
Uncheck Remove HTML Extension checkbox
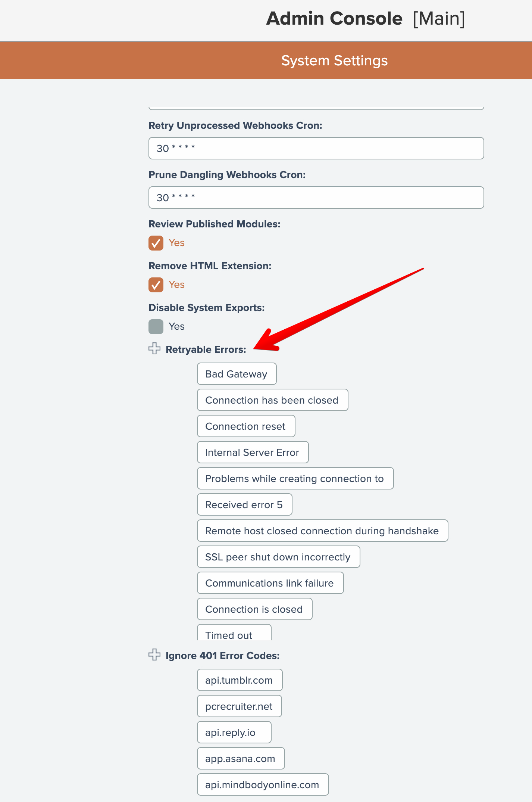pyautogui.click(x=156, y=285)
